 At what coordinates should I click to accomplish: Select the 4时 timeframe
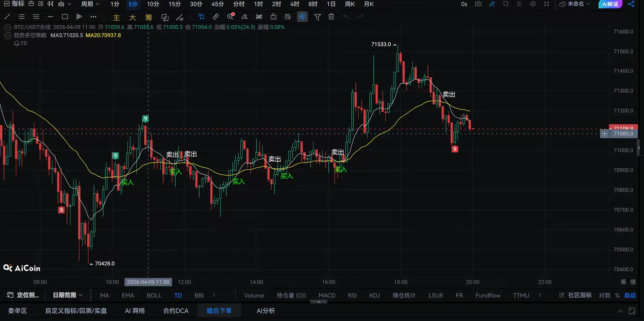pos(295,4)
